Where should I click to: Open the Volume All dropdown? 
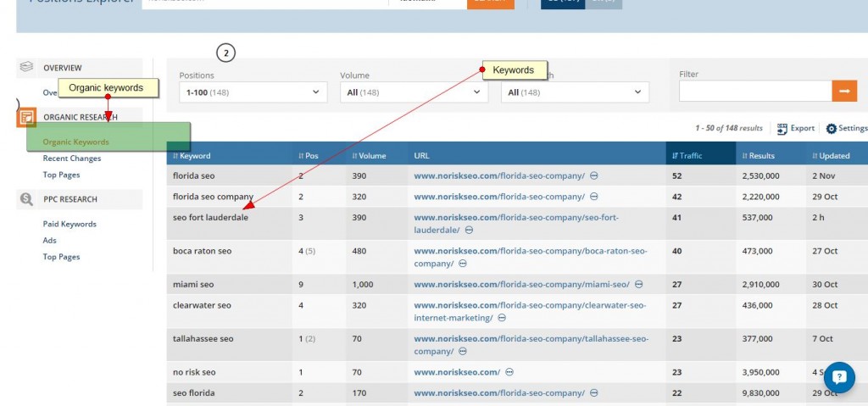click(414, 92)
